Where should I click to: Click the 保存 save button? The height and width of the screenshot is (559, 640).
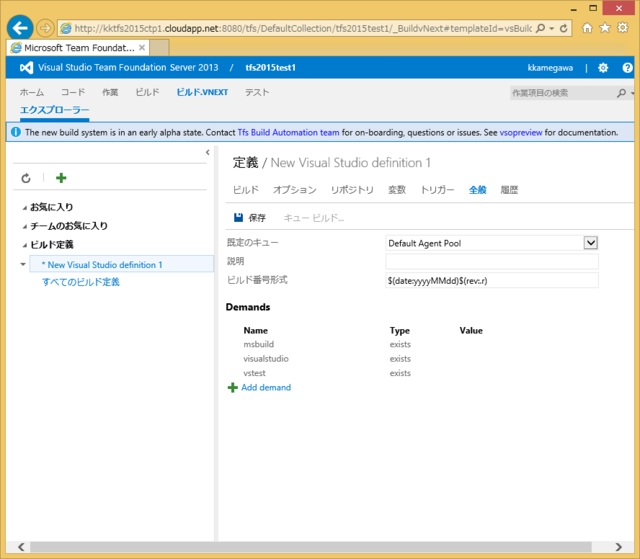250,217
